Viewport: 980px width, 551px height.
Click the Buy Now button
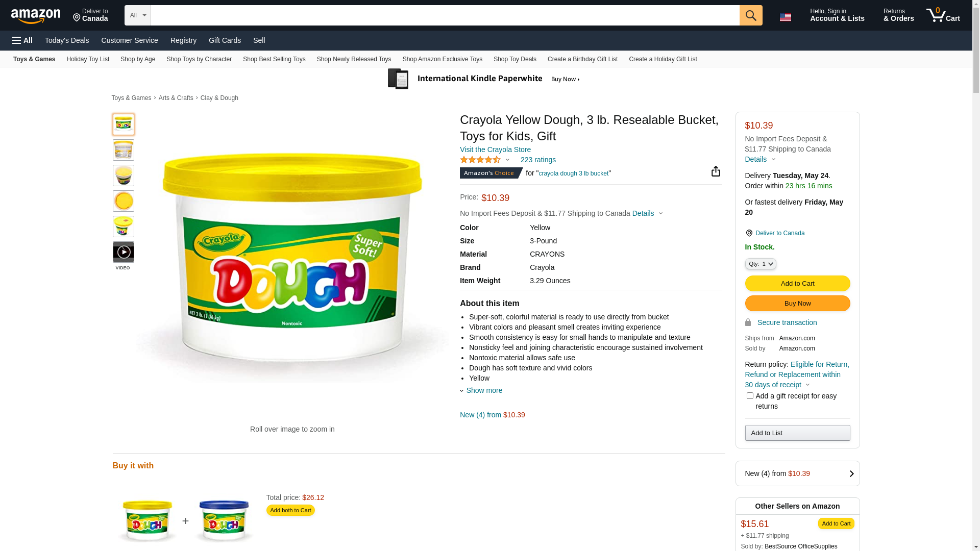[797, 304]
